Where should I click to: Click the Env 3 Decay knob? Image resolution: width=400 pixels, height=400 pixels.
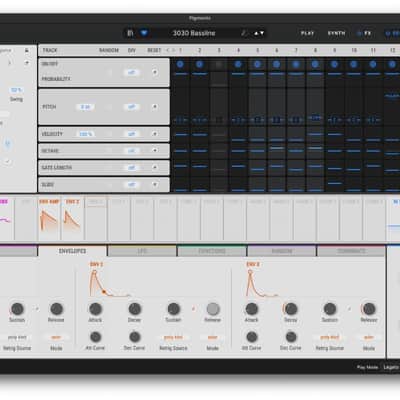coord(291,309)
